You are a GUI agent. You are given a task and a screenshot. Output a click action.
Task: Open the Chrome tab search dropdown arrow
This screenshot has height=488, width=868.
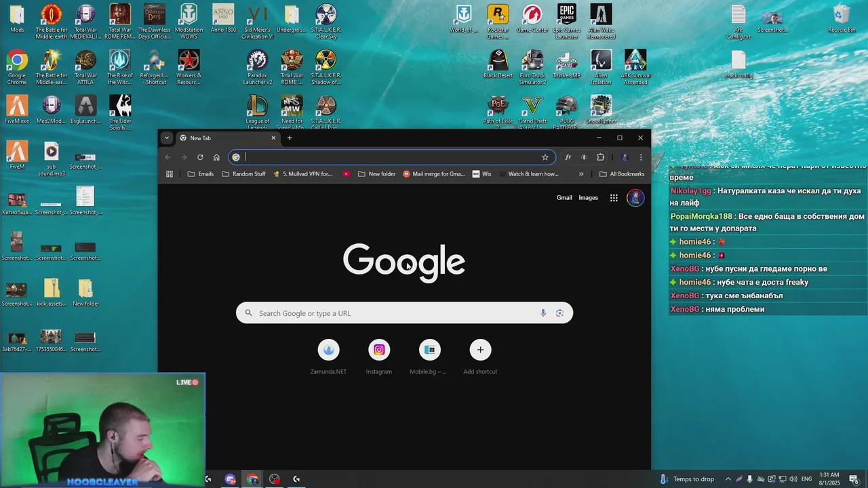[x=167, y=138]
